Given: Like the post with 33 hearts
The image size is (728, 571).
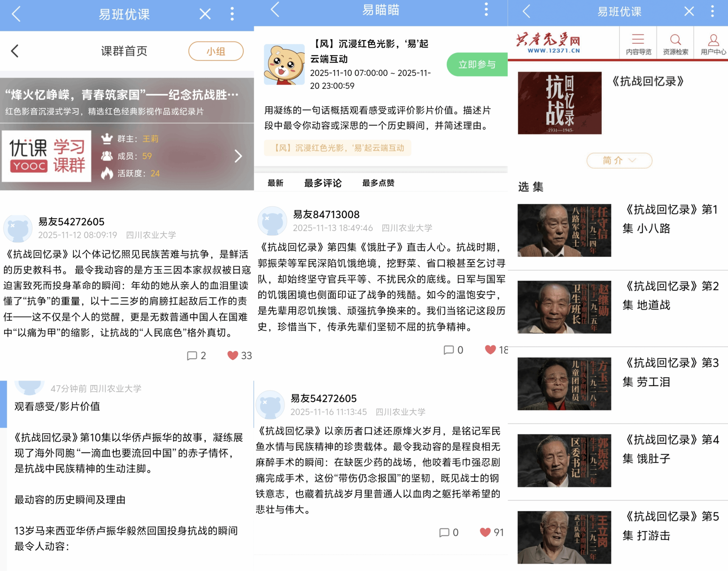Looking at the screenshot, I should point(233,355).
